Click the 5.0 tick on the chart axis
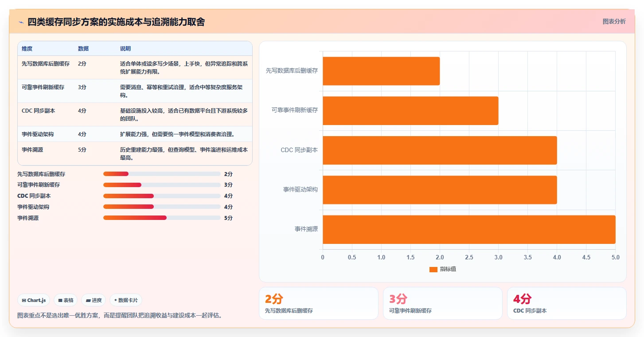Image resolution: width=644 pixels, height=337 pixels. click(615, 257)
